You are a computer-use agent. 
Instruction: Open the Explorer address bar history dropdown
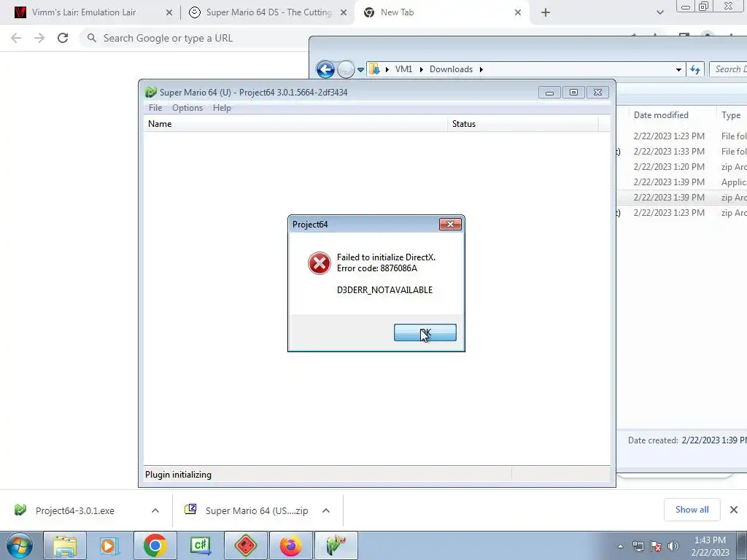[678, 69]
